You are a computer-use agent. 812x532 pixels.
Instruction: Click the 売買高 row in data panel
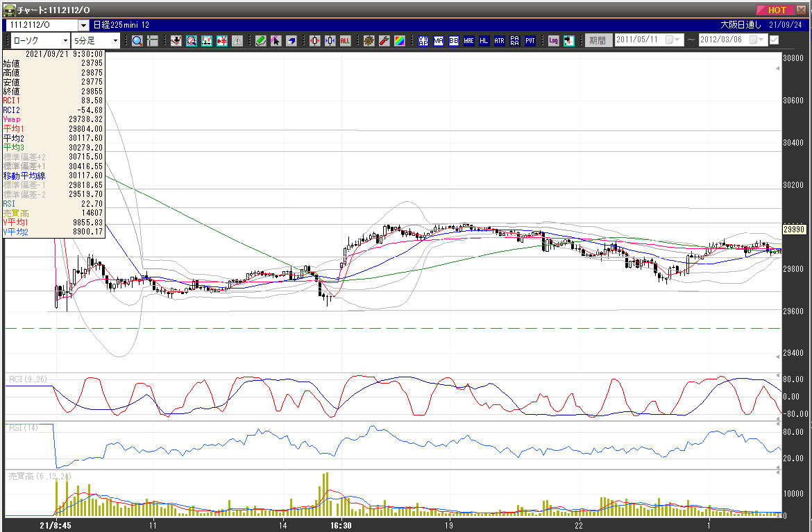[53, 213]
